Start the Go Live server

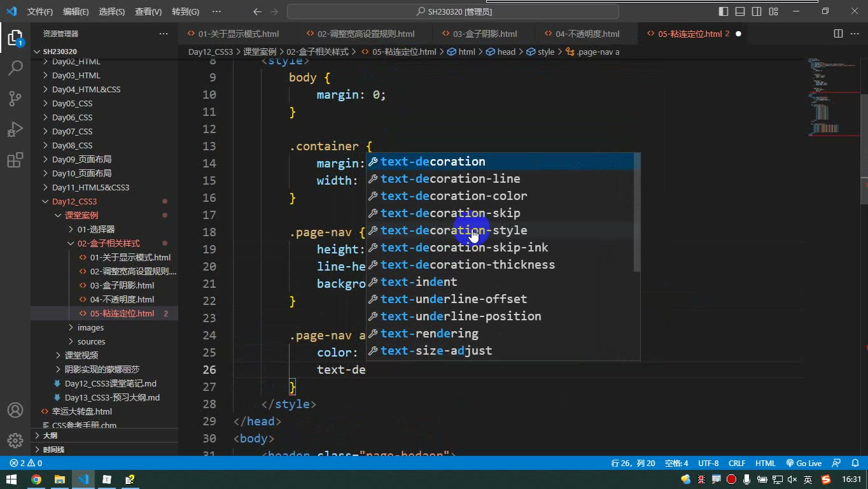(x=804, y=464)
